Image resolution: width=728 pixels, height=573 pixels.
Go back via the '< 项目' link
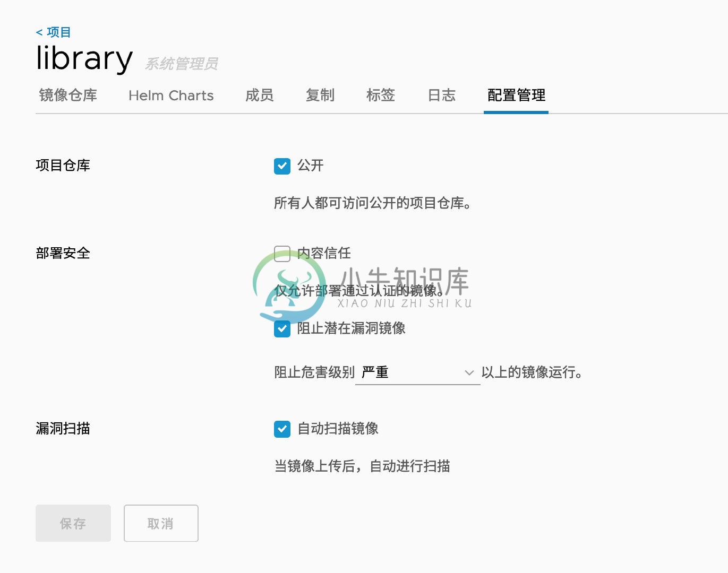point(53,32)
